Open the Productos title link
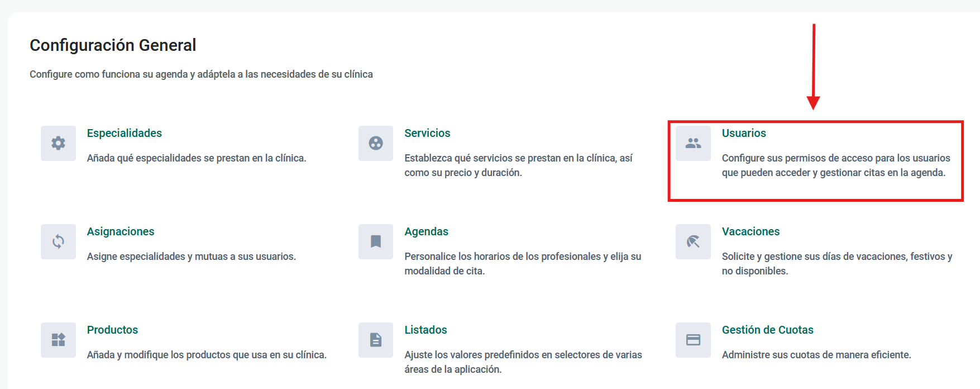 tap(112, 330)
